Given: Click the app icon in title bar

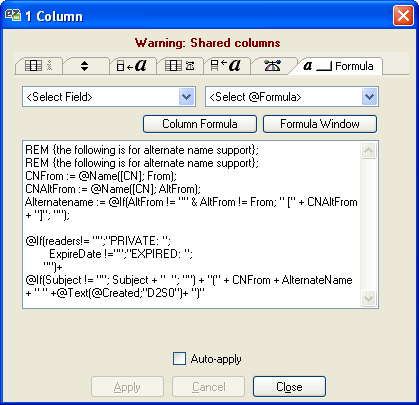Looking at the screenshot, I should (x=13, y=15).
